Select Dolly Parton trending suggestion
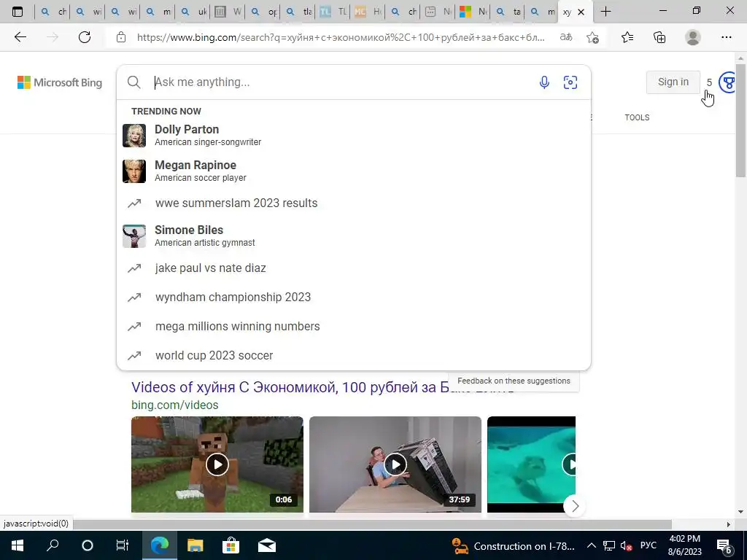Viewport: 747px width, 560px height. (354, 135)
